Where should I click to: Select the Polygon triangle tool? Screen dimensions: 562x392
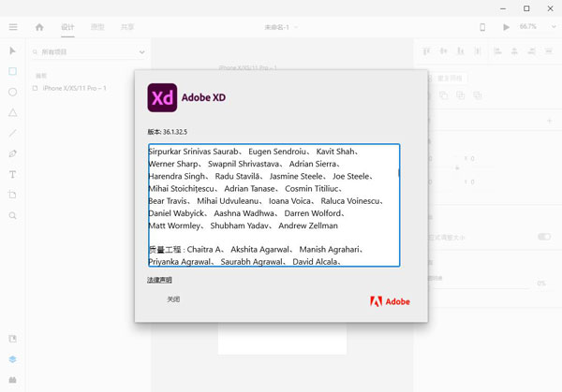tap(12, 113)
